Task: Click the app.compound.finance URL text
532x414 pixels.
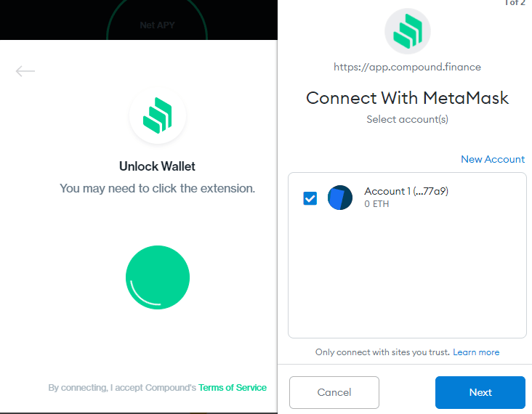Action: (407, 67)
